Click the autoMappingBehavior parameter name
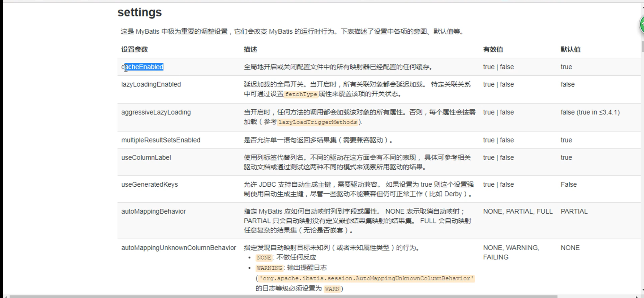Viewport: 644px width, 298px height. point(153,211)
